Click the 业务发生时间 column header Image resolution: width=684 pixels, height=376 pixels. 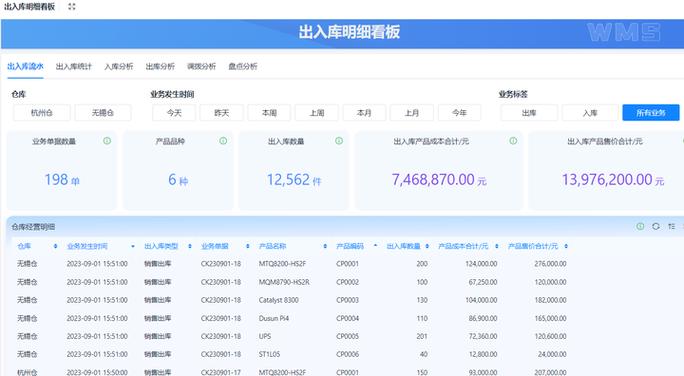[x=87, y=246]
